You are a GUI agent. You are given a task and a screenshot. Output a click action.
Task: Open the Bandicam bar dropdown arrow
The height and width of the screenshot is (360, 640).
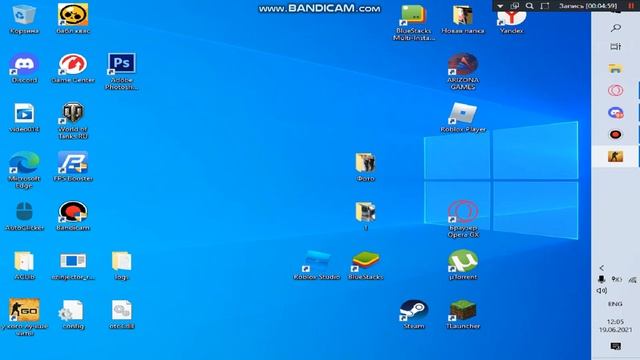point(500,6)
